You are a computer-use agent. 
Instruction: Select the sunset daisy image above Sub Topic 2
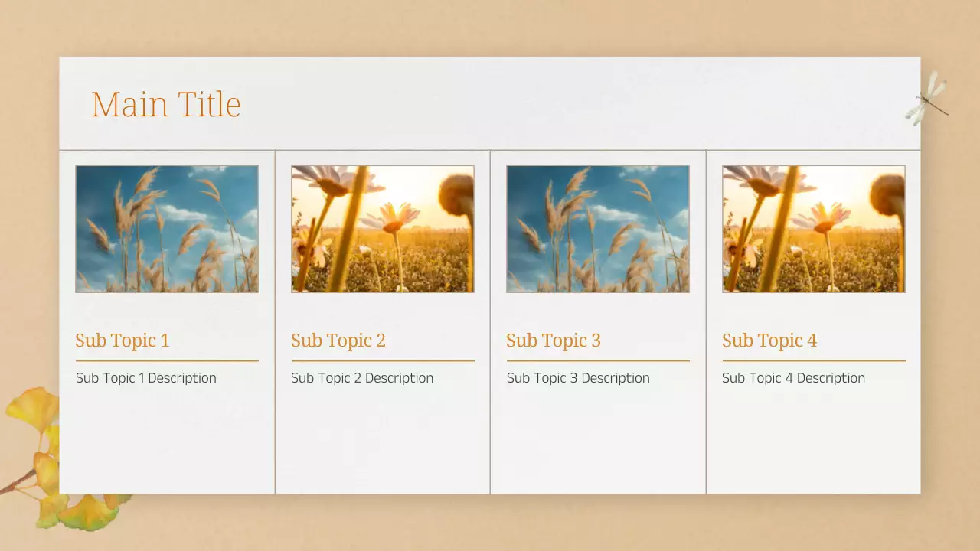click(x=382, y=228)
